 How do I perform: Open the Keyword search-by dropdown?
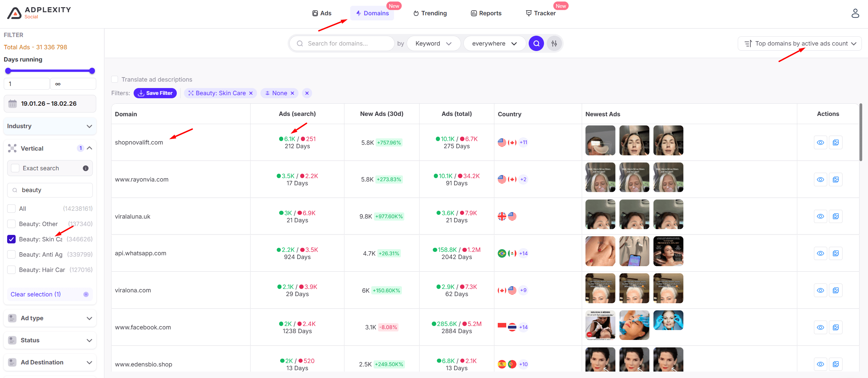(433, 44)
